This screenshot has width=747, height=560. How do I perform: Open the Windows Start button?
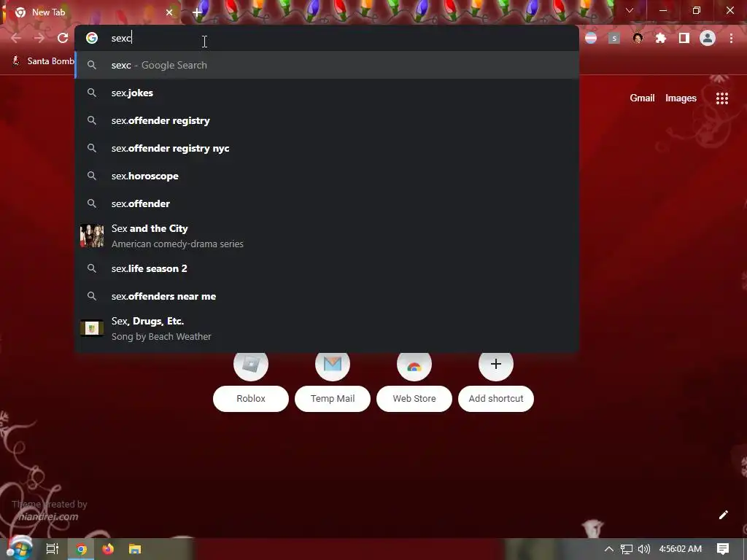point(19,548)
